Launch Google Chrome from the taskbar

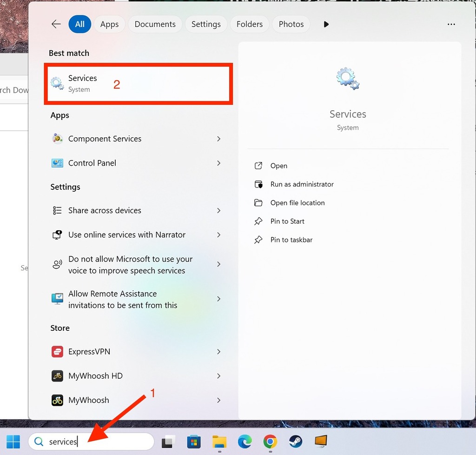[270, 442]
